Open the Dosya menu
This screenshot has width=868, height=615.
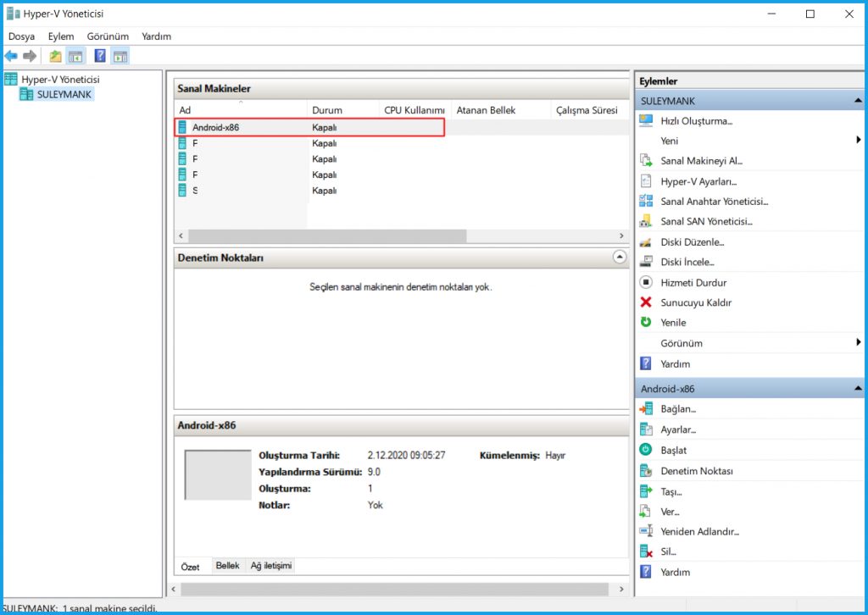tap(21, 36)
